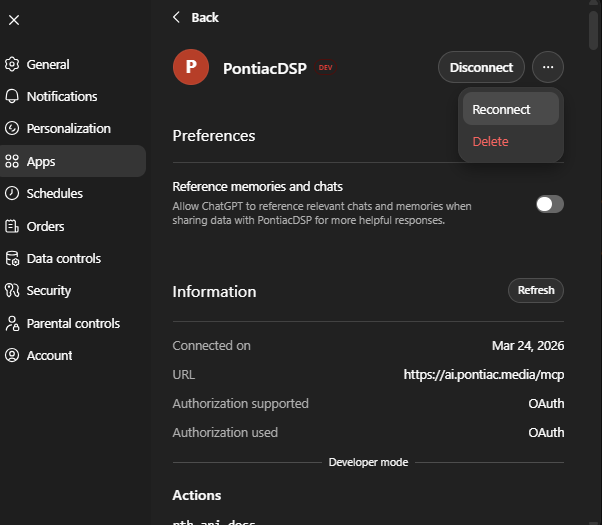Choose Delete from the dropdown menu

coord(491,141)
